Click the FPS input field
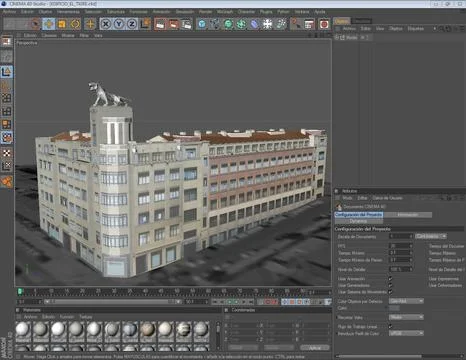Viewport: 466px width, 360px height. [400, 246]
